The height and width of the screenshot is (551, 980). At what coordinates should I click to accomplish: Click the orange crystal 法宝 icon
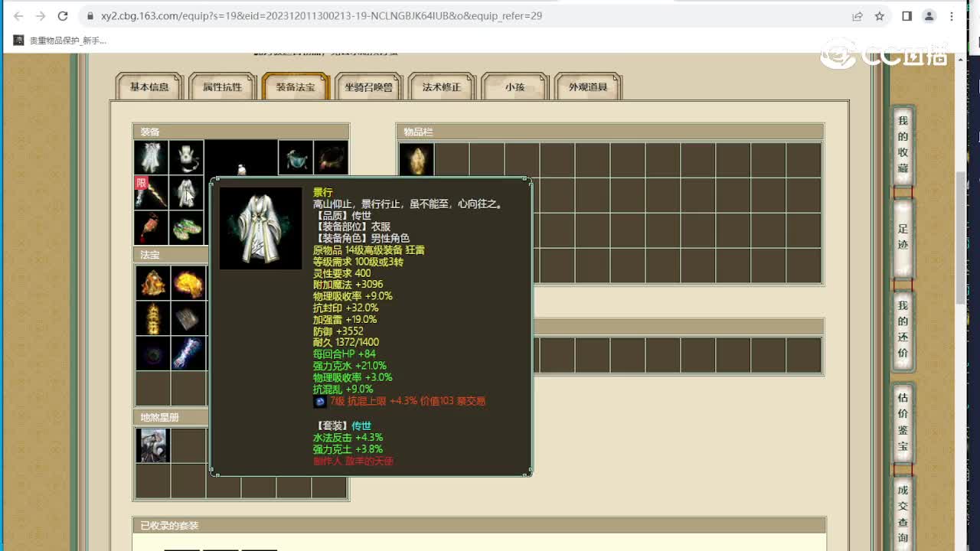(153, 283)
